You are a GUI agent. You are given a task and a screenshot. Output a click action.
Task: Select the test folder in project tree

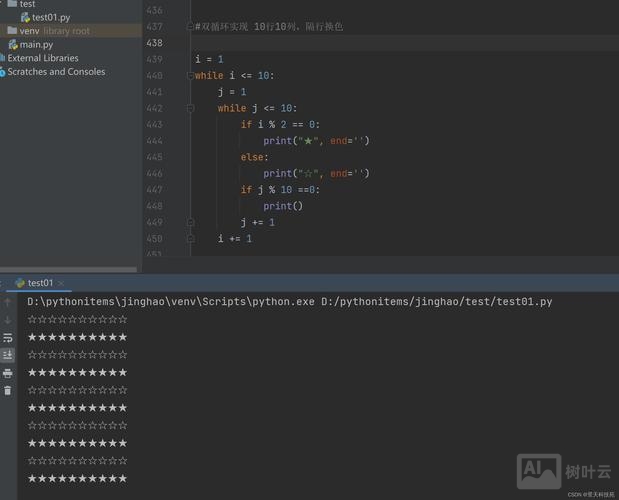[x=27, y=4]
